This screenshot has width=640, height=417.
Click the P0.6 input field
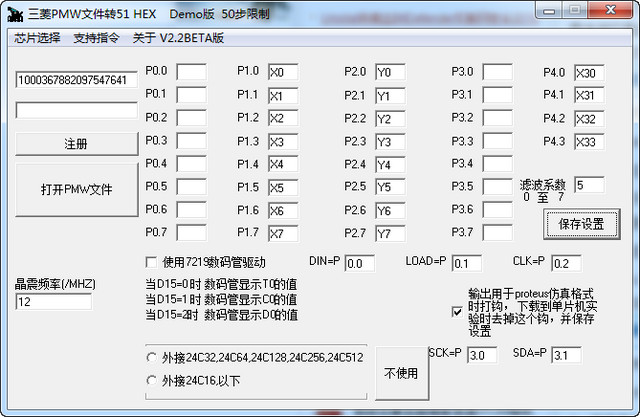tap(191, 210)
